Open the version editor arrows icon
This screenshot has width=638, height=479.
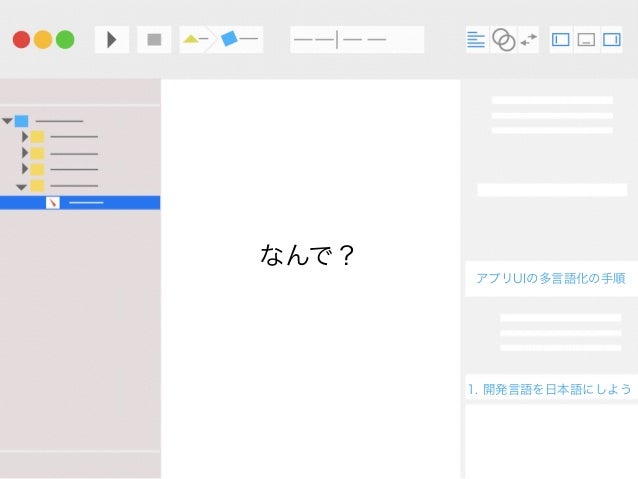528,39
